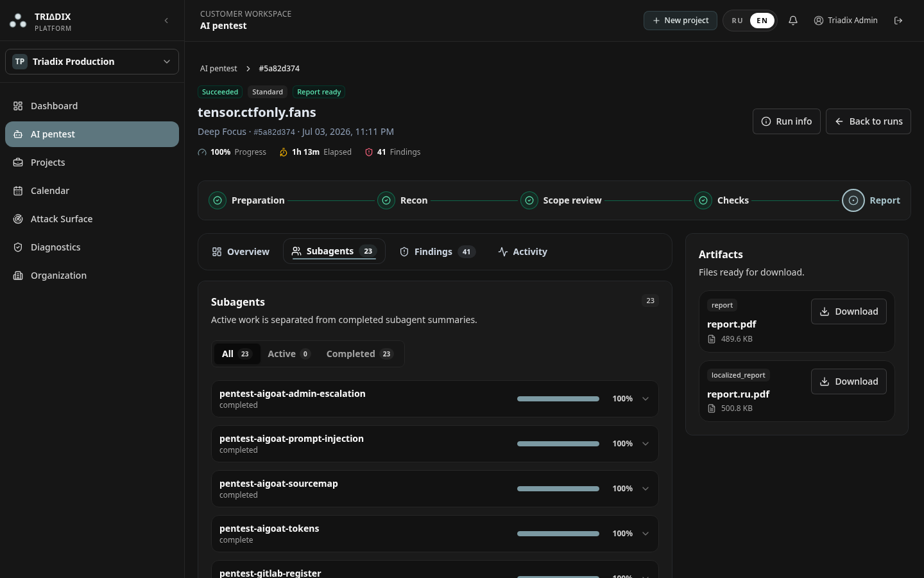Click pentest-aigoat-admin-escalation progress bar
924x578 pixels.
(x=558, y=399)
